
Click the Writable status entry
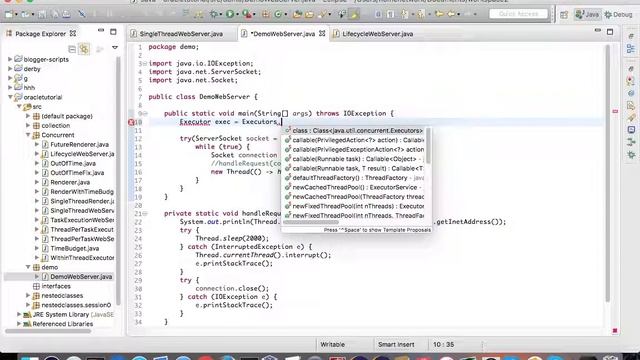point(332,344)
